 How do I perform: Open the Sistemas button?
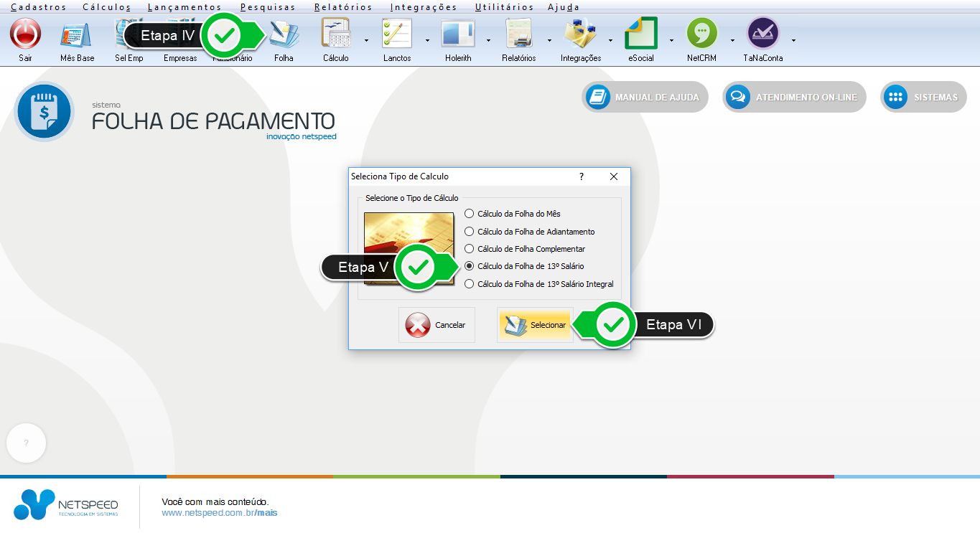point(923,97)
